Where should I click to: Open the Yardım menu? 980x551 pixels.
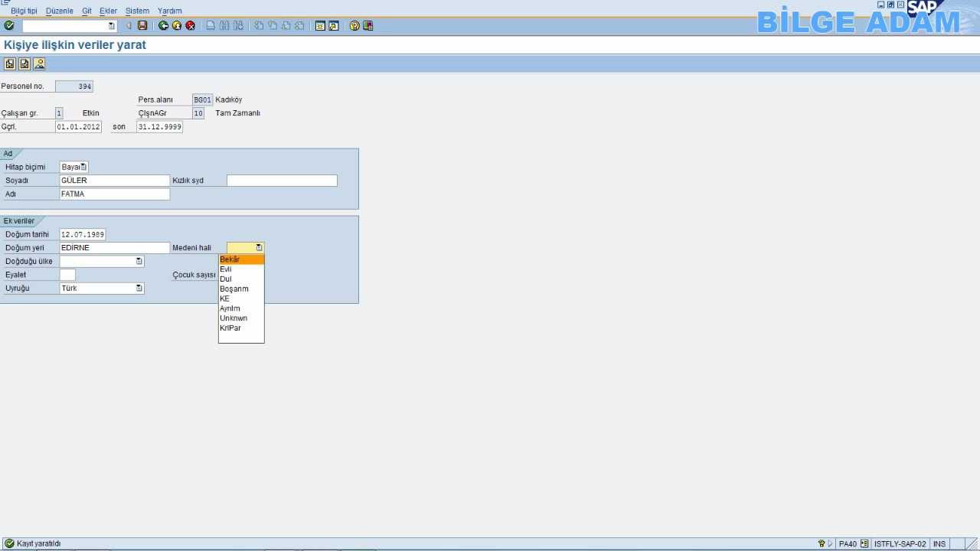[170, 11]
